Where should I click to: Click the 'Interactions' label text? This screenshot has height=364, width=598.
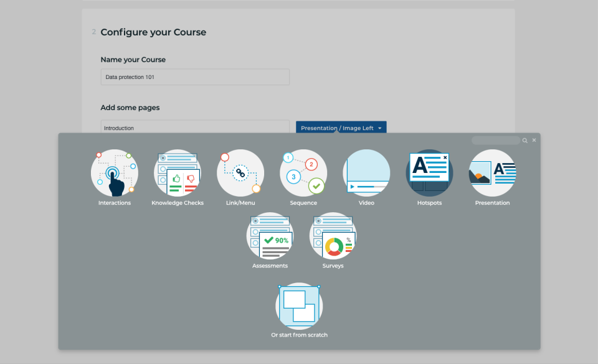pyautogui.click(x=115, y=203)
